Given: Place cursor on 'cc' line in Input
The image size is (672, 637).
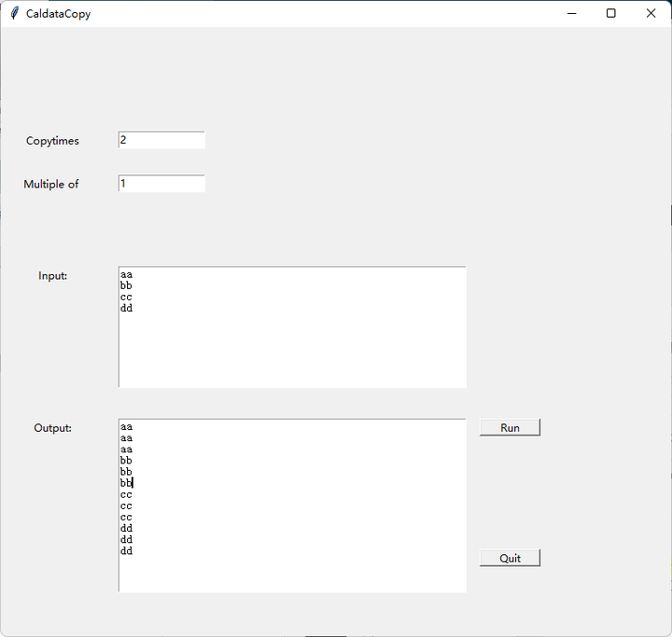Looking at the screenshot, I should 126,297.
